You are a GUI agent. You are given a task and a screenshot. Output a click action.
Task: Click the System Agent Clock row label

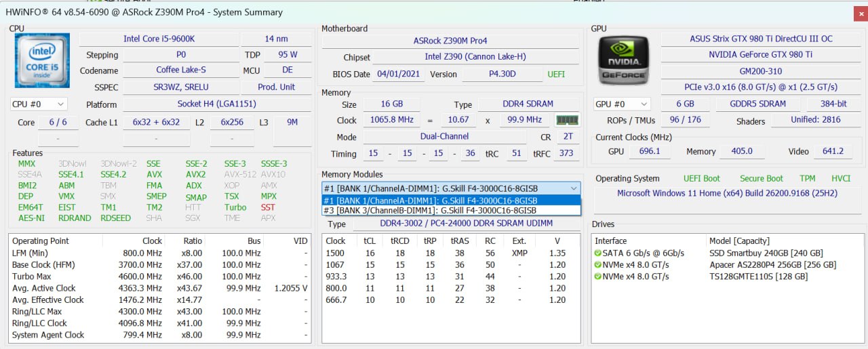click(48, 335)
